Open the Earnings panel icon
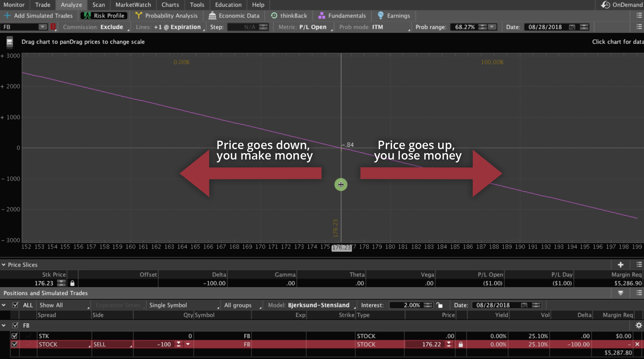Viewport: 644px width, 359px height. tap(380, 15)
